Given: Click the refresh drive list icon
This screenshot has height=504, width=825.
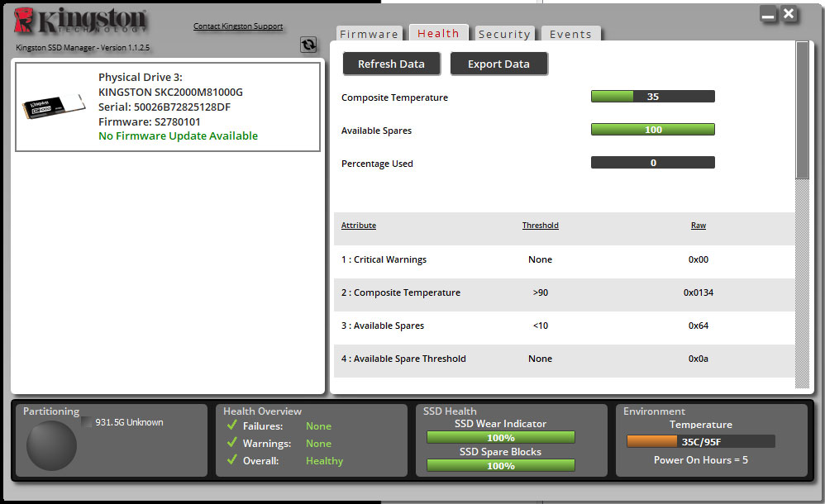Looking at the screenshot, I should point(308,45).
